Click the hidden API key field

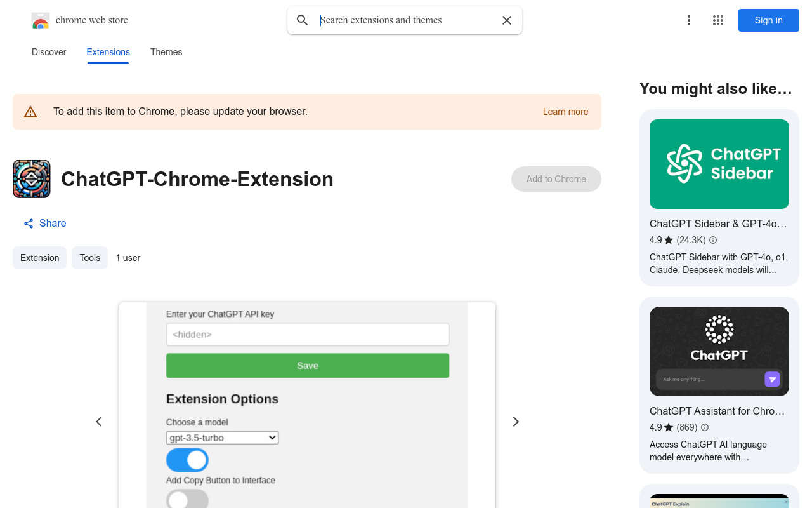click(x=308, y=335)
